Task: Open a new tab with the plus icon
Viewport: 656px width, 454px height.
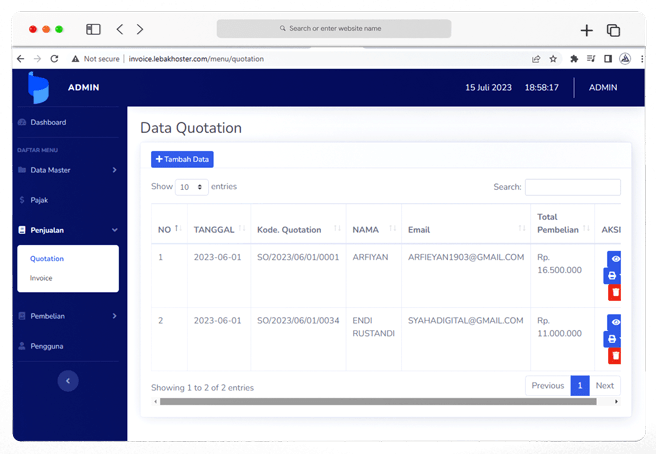Action: (587, 30)
